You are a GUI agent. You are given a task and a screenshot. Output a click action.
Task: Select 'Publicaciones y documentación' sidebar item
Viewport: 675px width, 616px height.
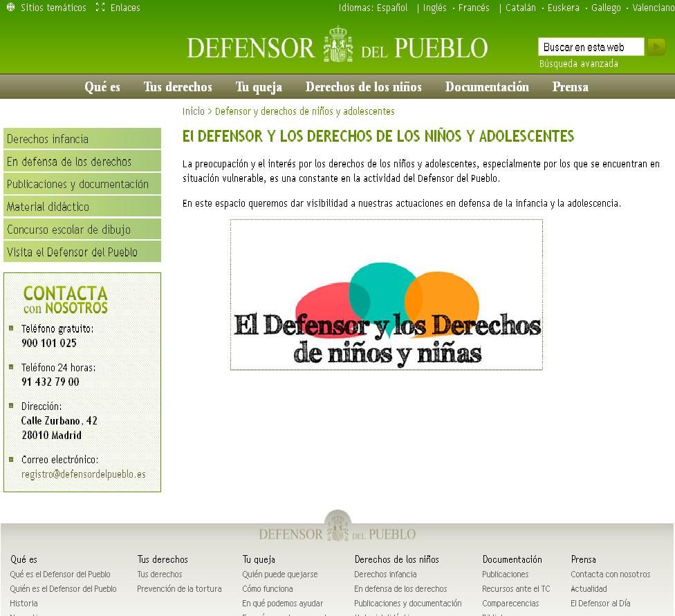click(82, 184)
